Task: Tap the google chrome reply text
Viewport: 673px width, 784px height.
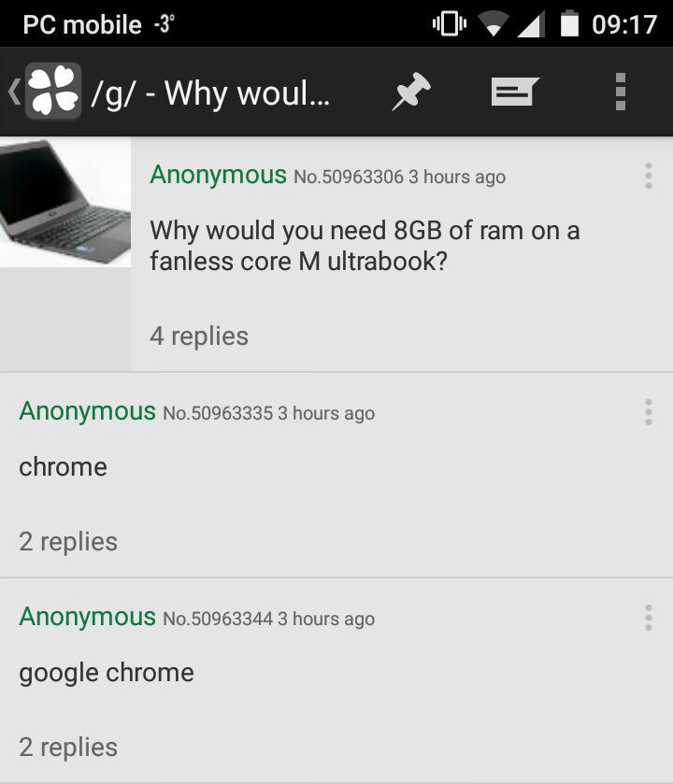Action: point(107,673)
